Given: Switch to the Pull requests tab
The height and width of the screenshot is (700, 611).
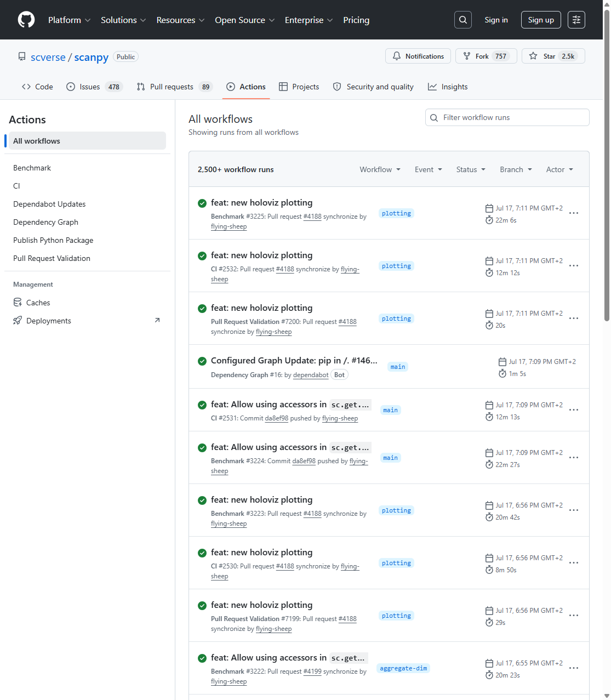Looking at the screenshot, I should tap(174, 87).
